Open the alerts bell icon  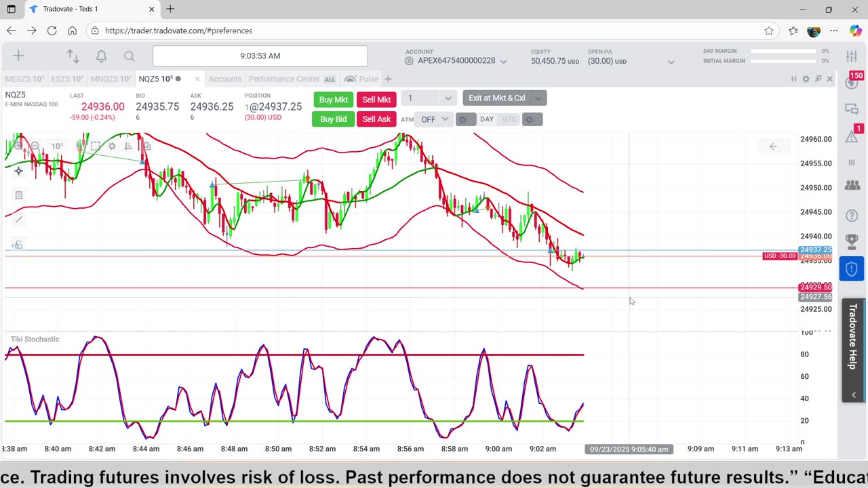click(x=101, y=56)
